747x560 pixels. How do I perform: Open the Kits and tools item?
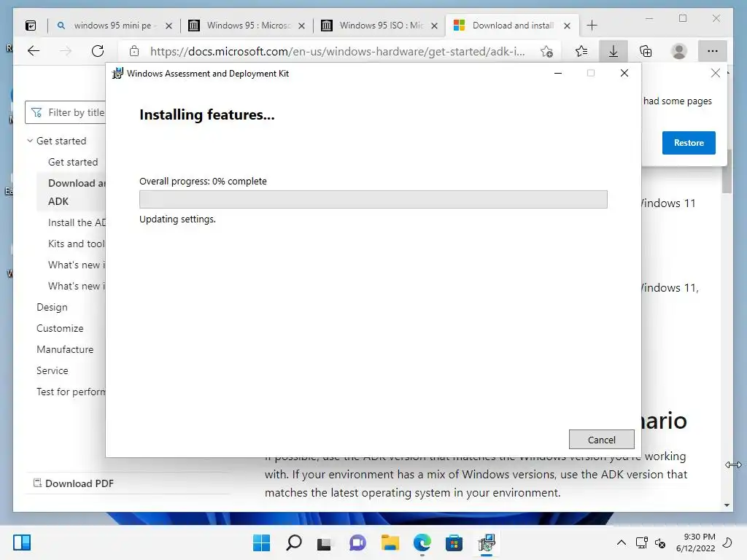[x=76, y=244]
